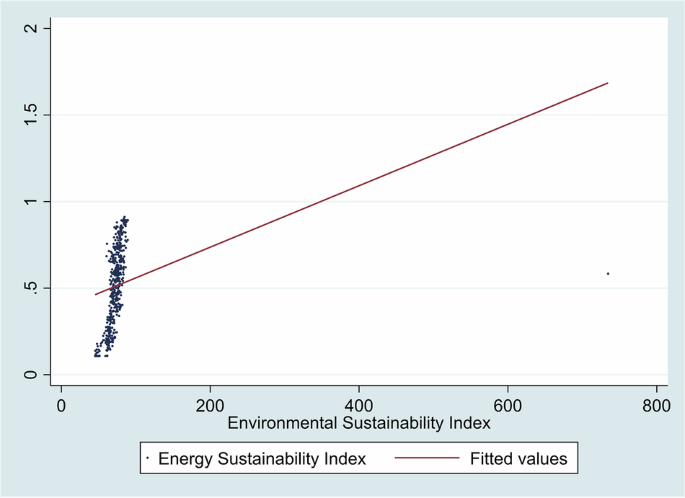Click the x-axis tick label 0
This screenshot has width=685, height=498.
click(61, 404)
